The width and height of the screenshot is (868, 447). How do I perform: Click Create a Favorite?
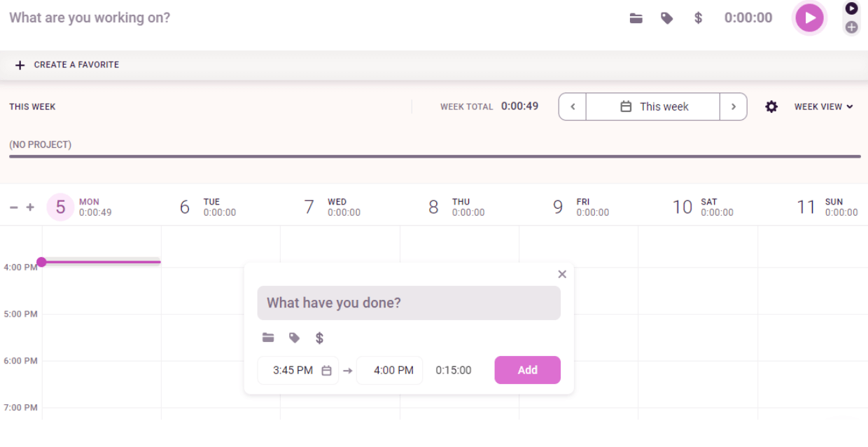click(x=67, y=64)
